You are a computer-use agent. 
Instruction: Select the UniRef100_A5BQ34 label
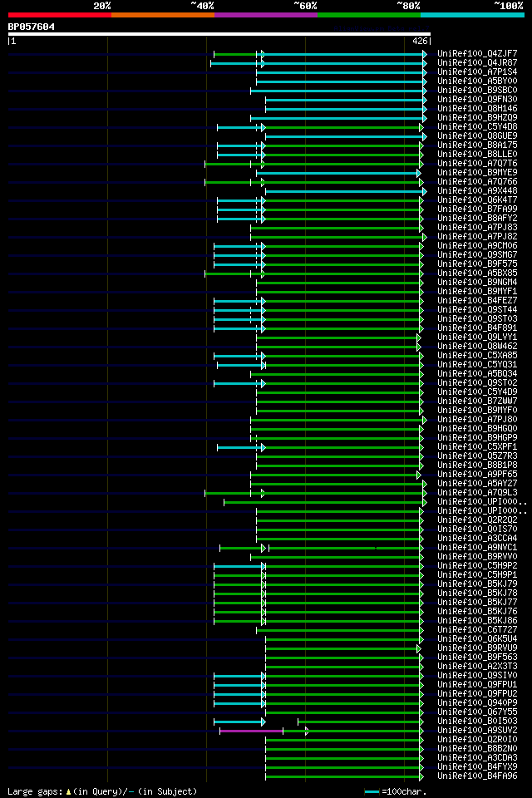477,374
